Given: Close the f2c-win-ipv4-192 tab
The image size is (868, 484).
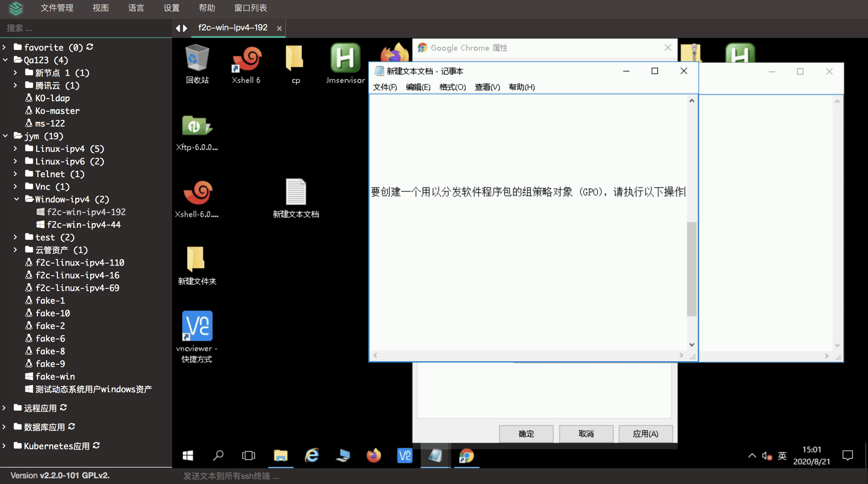Looking at the screenshot, I should coord(279,29).
